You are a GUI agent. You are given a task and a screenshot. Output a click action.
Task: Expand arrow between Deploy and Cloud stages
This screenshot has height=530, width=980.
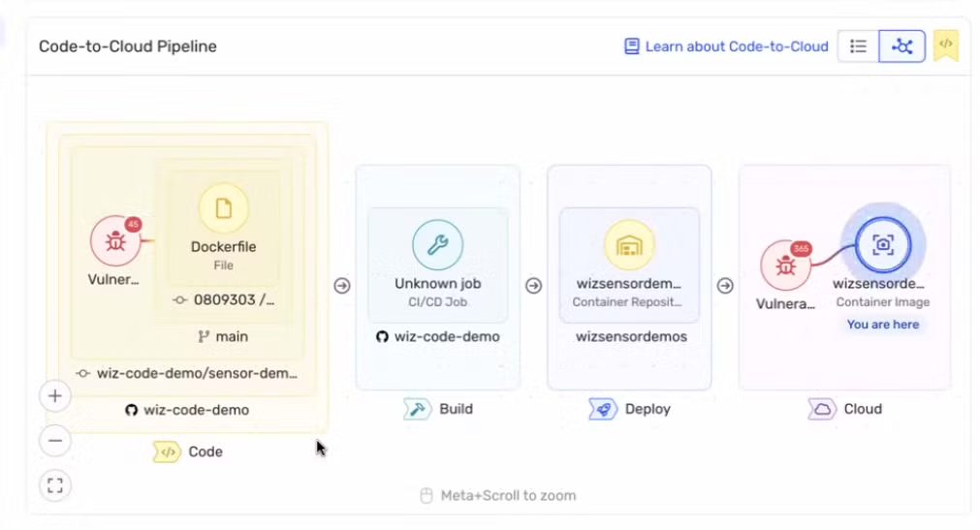click(725, 286)
